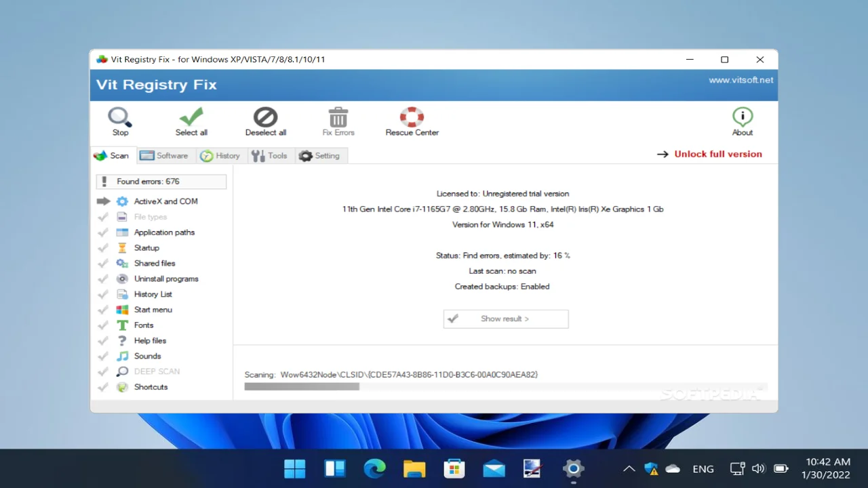Viewport: 868px width, 488px height.
Task: Open the Rescue Center
Action: pyautogui.click(x=412, y=121)
